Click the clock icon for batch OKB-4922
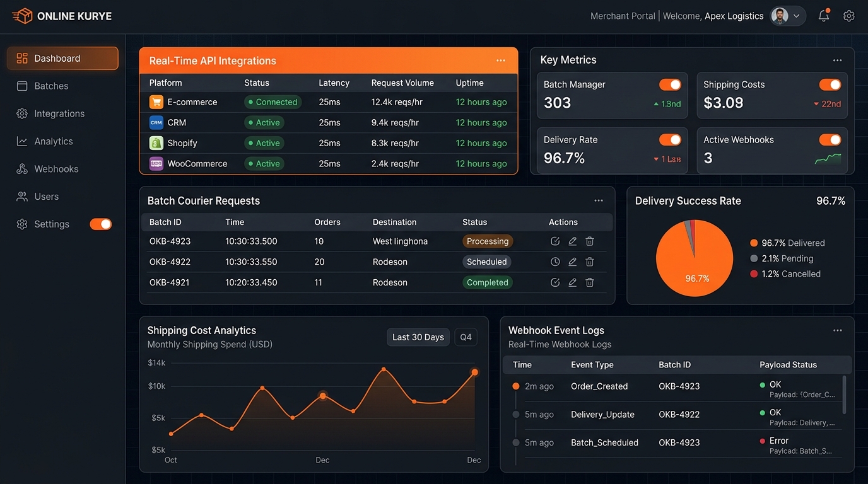 (555, 262)
